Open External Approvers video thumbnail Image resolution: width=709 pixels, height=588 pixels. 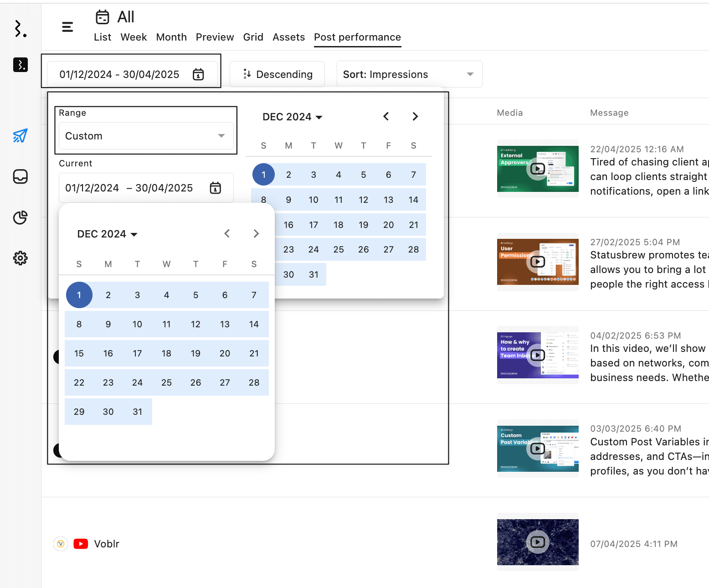[x=538, y=169]
